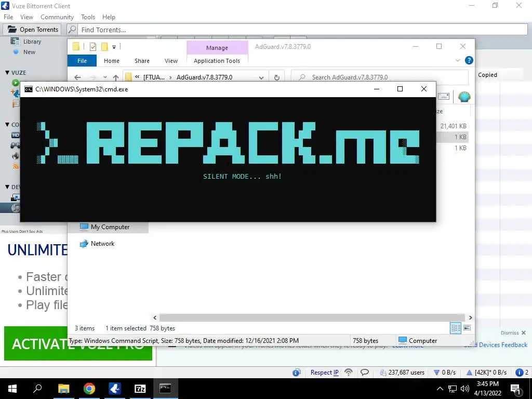Click the AdGuard.v7.8.3779.0 breadcrumb in address bar
This screenshot has width=532, height=399.
(x=204, y=77)
